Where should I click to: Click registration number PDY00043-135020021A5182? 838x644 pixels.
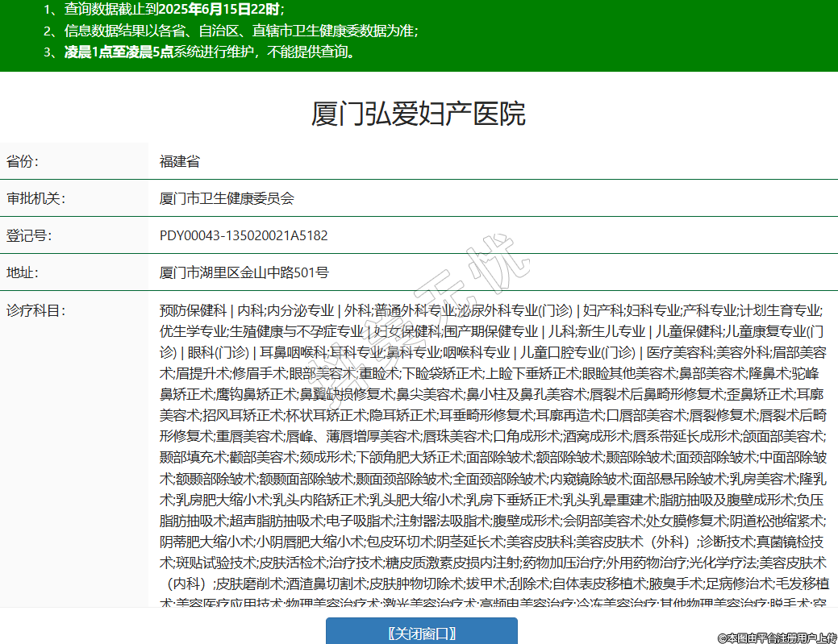point(244,235)
